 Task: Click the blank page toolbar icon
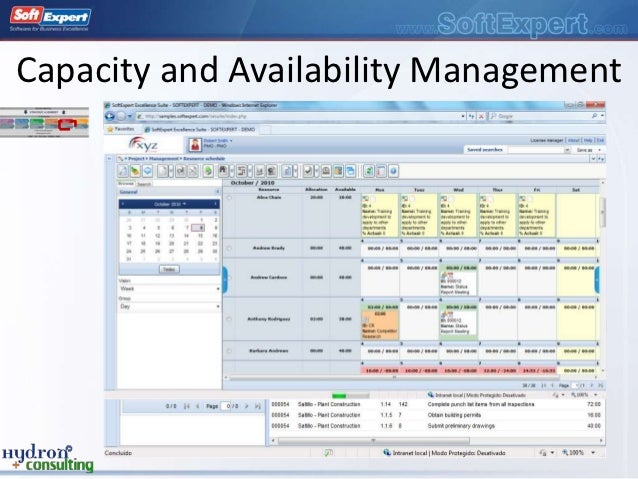coord(162,171)
